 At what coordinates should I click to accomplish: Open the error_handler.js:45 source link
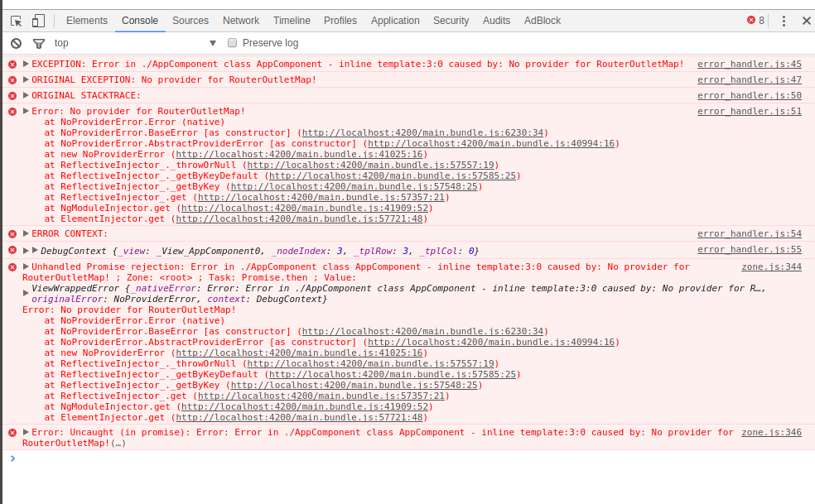tap(749, 64)
